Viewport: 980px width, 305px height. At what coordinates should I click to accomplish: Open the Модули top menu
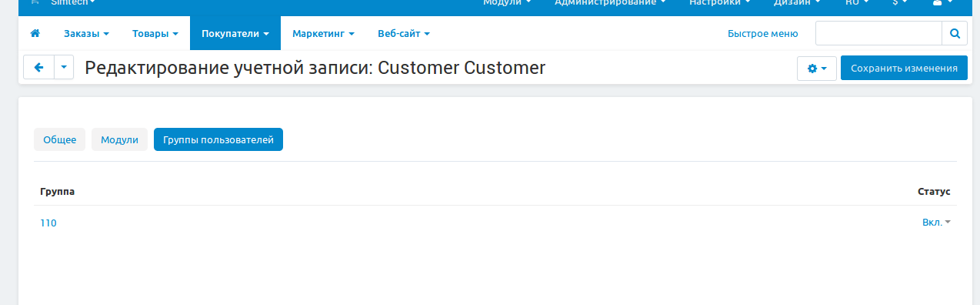point(507,3)
